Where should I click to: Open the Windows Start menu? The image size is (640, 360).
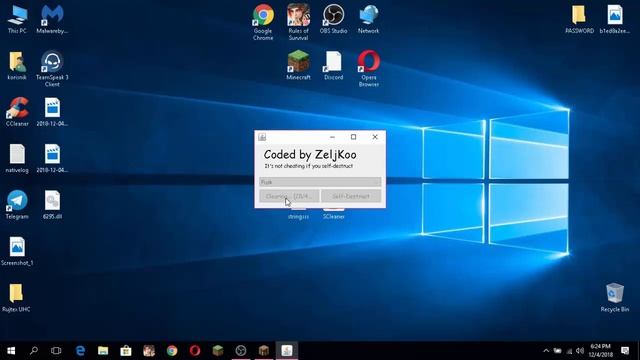coord(11,351)
